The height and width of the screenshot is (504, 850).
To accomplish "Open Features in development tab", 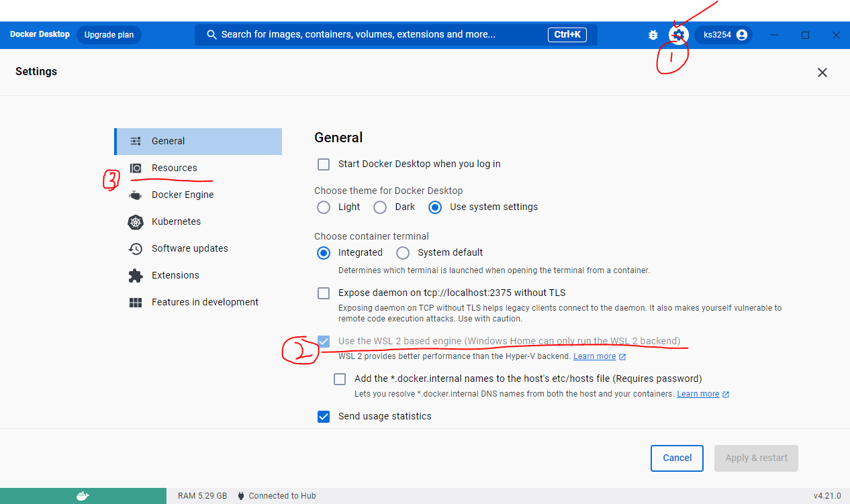I will coord(198,302).
